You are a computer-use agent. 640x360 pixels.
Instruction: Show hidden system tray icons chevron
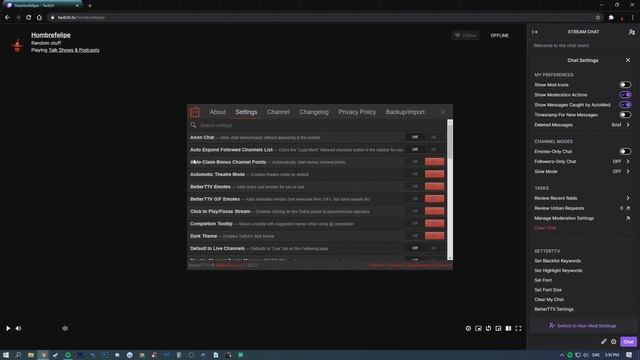(562, 355)
